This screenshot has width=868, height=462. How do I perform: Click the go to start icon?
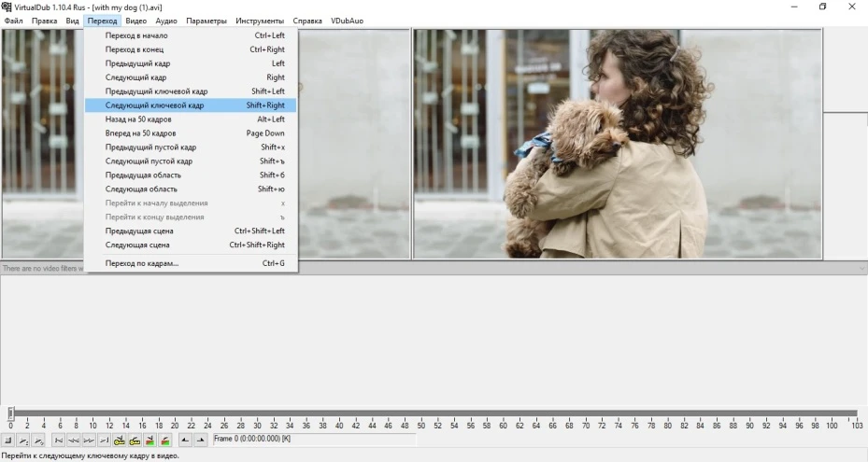(x=58, y=440)
